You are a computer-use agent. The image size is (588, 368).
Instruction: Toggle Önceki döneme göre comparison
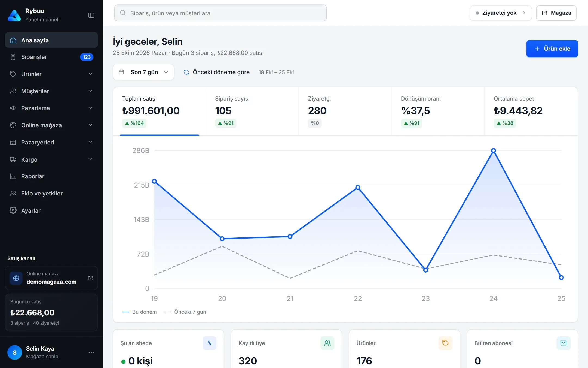217,72
